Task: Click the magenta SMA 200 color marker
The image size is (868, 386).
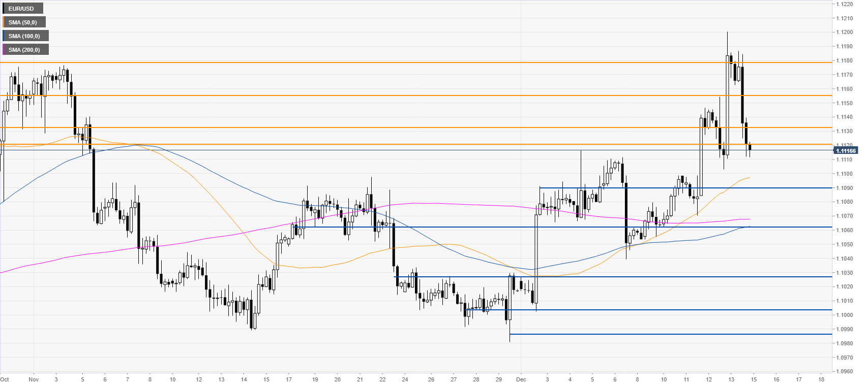Action: [x=4, y=50]
